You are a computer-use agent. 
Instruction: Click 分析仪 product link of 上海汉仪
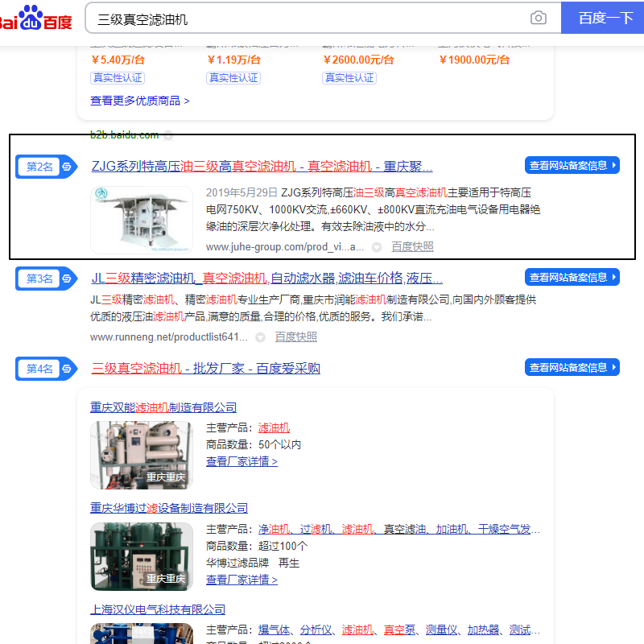pyautogui.click(x=316, y=630)
